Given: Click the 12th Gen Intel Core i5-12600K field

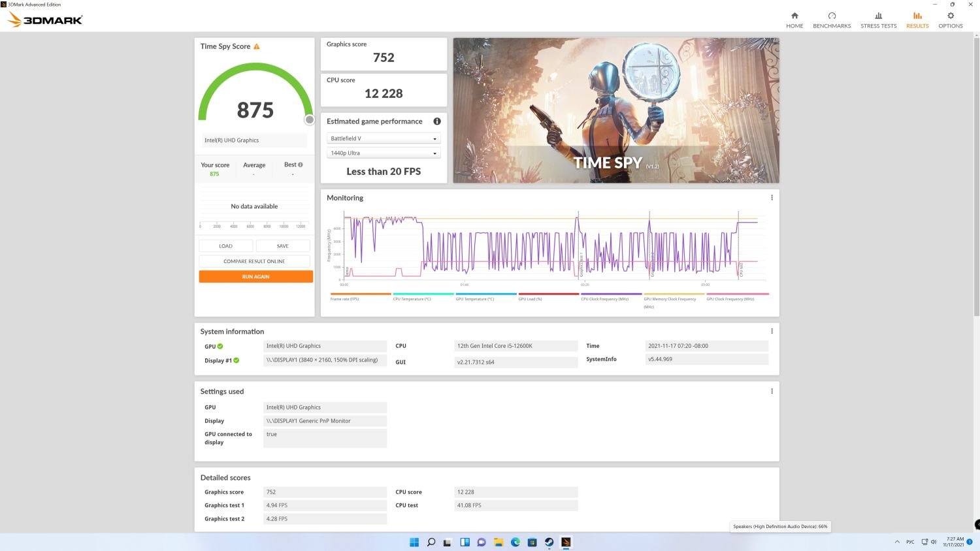Looking at the screenshot, I should click(x=516, y=346).
